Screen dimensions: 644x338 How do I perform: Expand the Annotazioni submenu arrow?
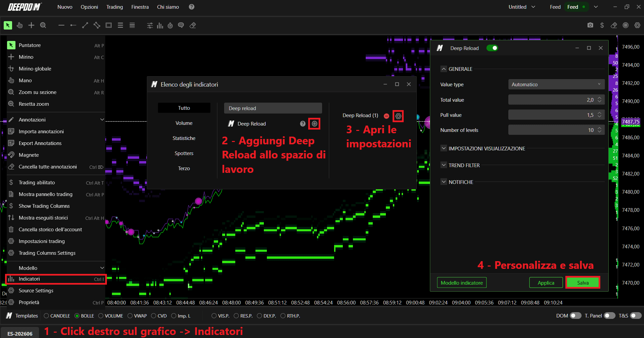point(102,119)
